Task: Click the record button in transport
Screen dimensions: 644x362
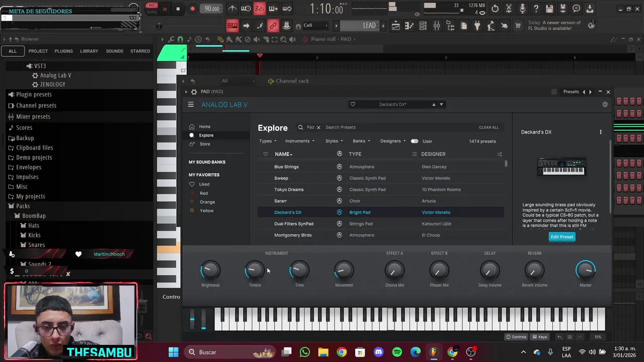Action: pos(192,9)
